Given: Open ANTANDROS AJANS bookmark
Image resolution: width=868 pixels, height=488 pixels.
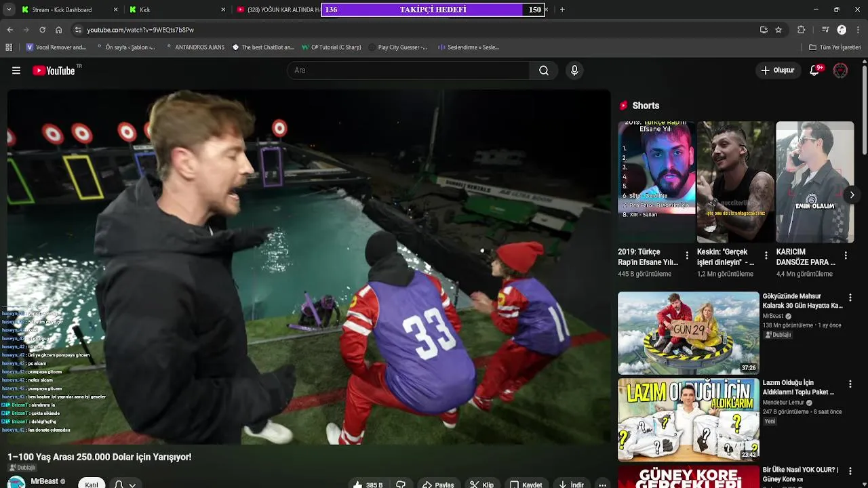Looking at the screenshot, I should 195,47.
